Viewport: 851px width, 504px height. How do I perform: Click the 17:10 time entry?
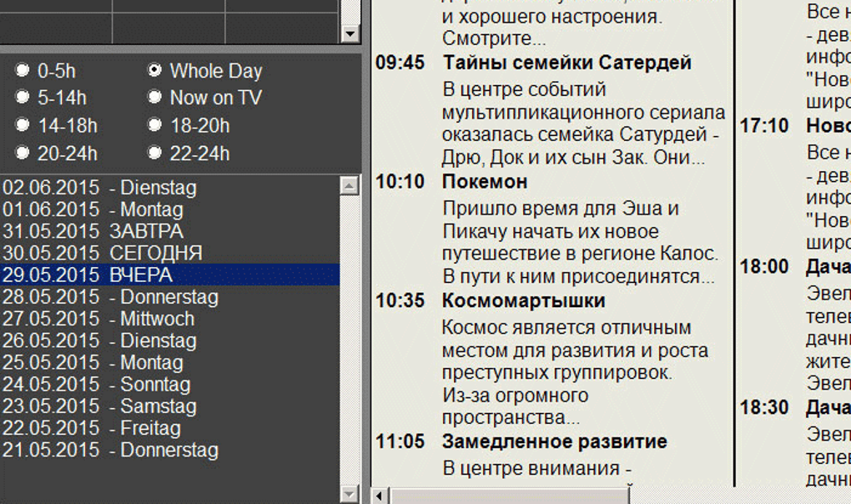pos(764,126)
